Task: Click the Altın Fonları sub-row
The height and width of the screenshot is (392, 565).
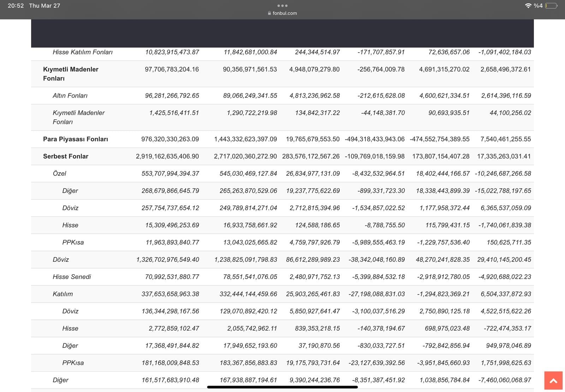Action: tap(70, 96)
